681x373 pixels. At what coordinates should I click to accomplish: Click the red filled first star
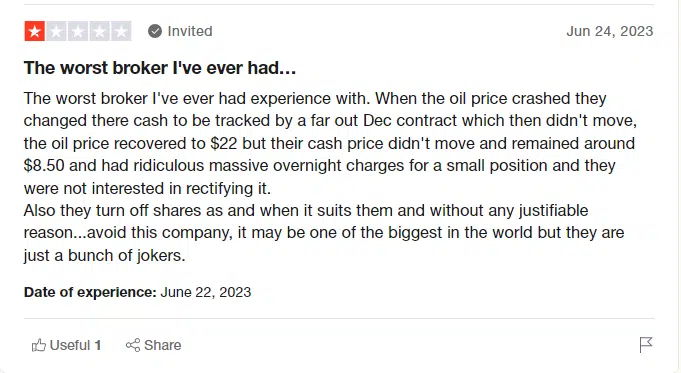click(x=35, y=31)
